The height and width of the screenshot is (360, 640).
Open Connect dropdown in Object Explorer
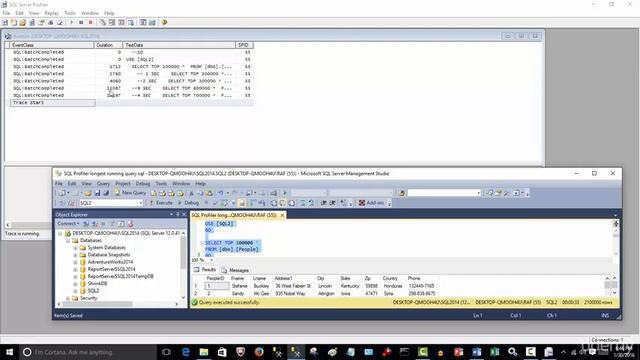68,224
